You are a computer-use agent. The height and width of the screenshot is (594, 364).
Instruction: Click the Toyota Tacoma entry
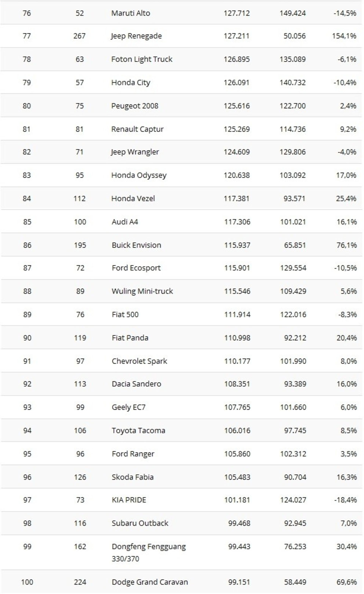point(138,431)
